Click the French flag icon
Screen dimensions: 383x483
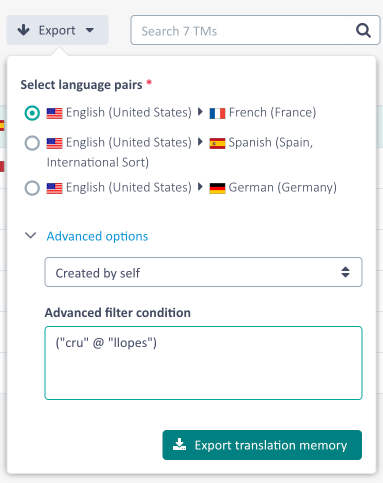[x=217, y=113]
